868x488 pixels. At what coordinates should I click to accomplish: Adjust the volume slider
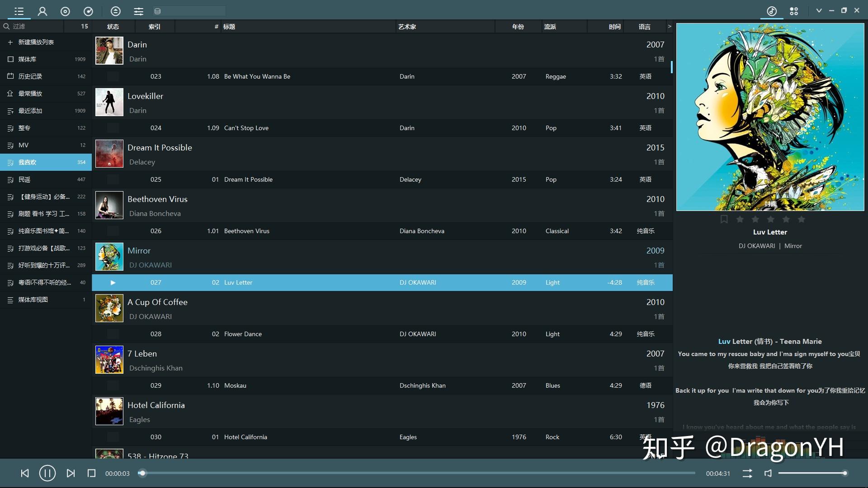click(x=814, y=473)
